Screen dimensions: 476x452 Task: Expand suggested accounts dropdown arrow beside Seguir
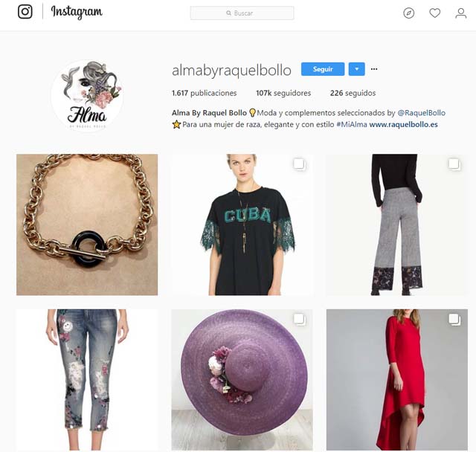357,69
